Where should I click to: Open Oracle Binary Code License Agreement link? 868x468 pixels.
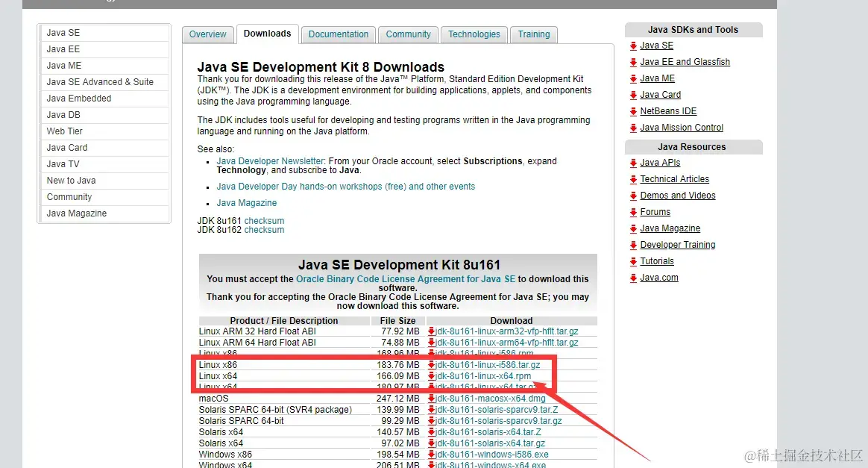coord(406,279)
